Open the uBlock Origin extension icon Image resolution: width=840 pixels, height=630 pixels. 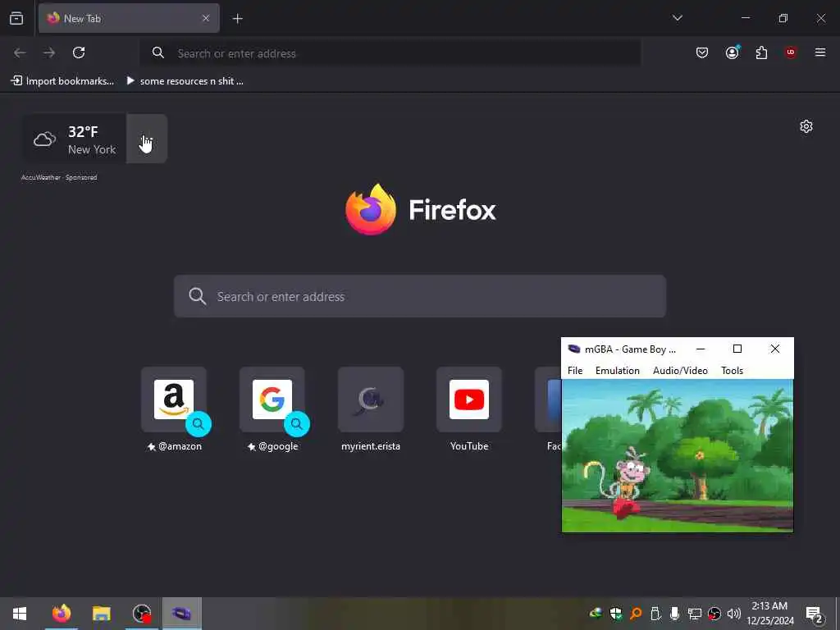pyautogui.click(x=791, y=52)
